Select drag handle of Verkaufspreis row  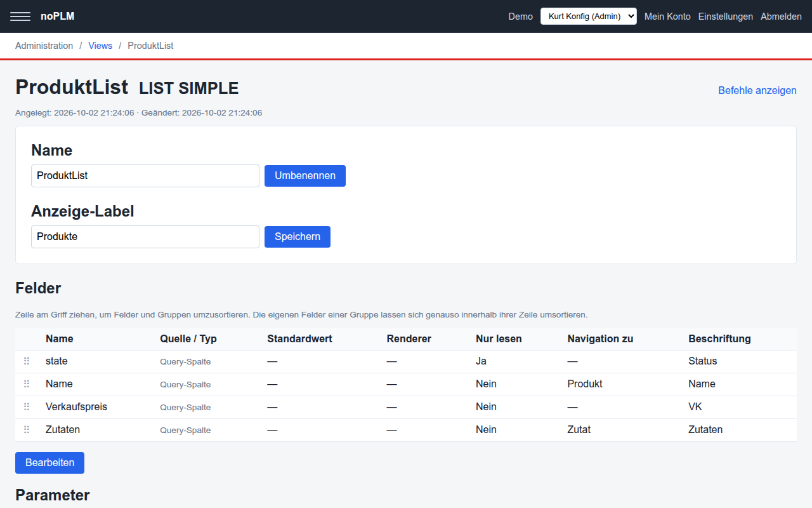[x=27, y=407]
